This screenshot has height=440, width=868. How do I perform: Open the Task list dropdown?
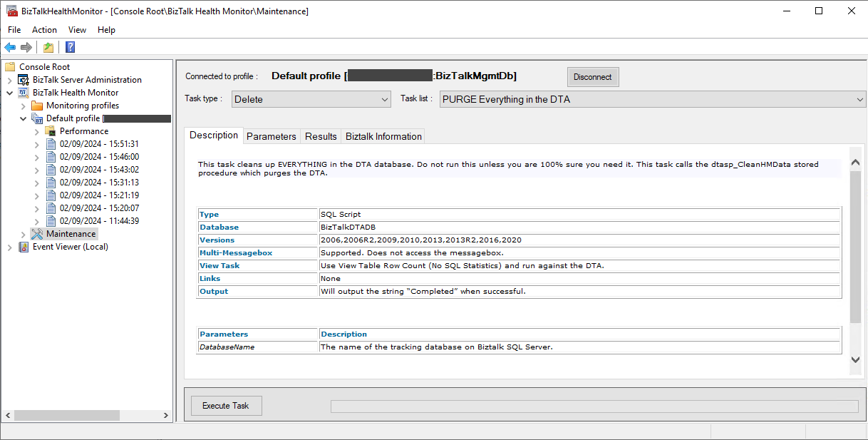pyautogui.click(x=652, y=99)
